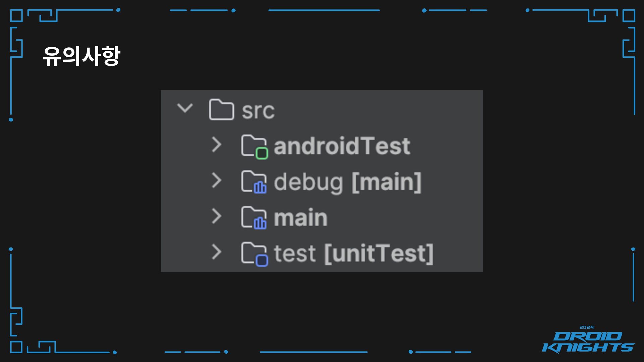Viewport: 644px width, 362px height.
Task: Expand the debug [main] folder arrow
Action: (x=217, y=180)
